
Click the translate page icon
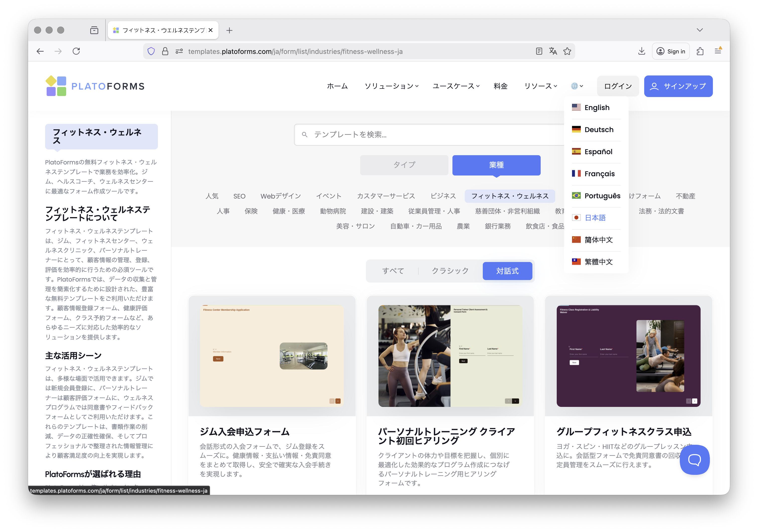tap(553, 51)
